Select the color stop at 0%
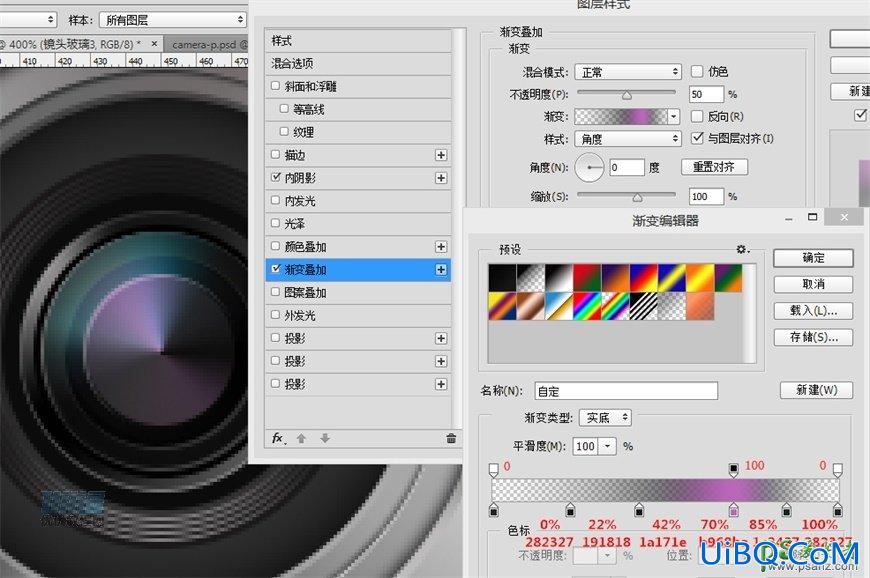 pos(494,510)
